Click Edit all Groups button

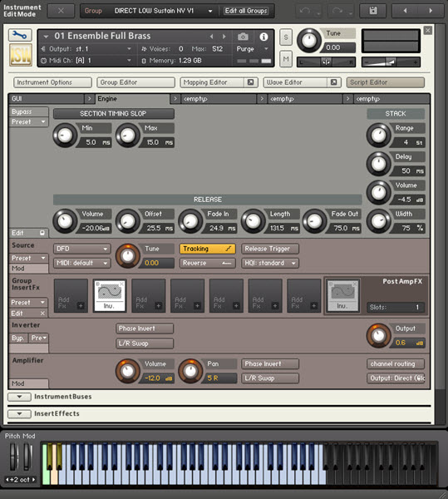pos(246,11)
